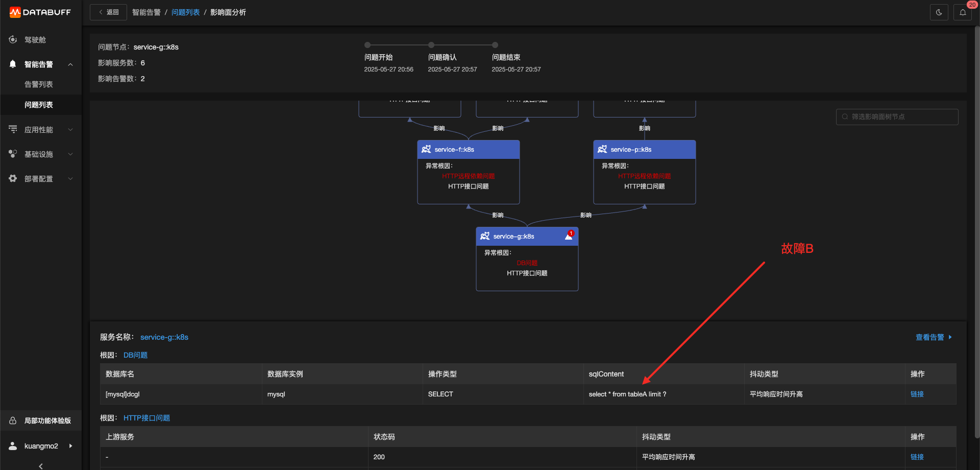
Task: Click the HTTP接口问题 root cause link
Action: 147,418
